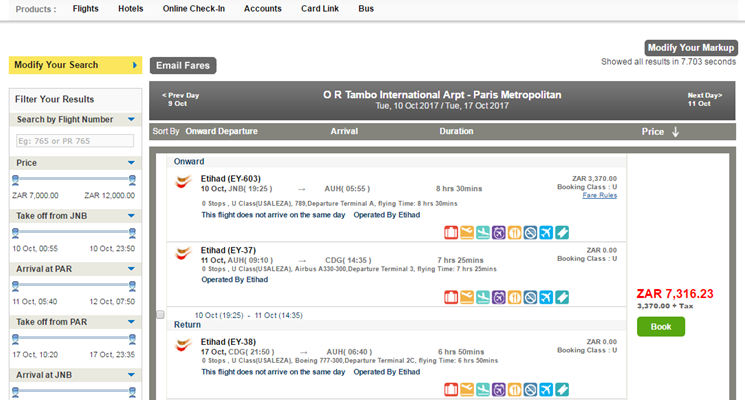
Task: Click Price maximum slider handle
Action: click(132, 180)
